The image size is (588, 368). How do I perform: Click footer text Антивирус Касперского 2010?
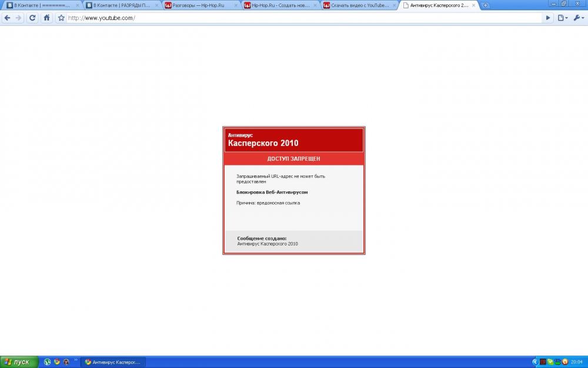pos(268,244)
